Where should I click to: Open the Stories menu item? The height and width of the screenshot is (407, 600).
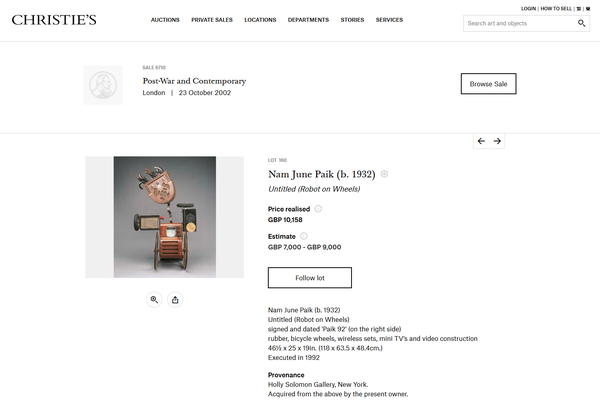352,20
